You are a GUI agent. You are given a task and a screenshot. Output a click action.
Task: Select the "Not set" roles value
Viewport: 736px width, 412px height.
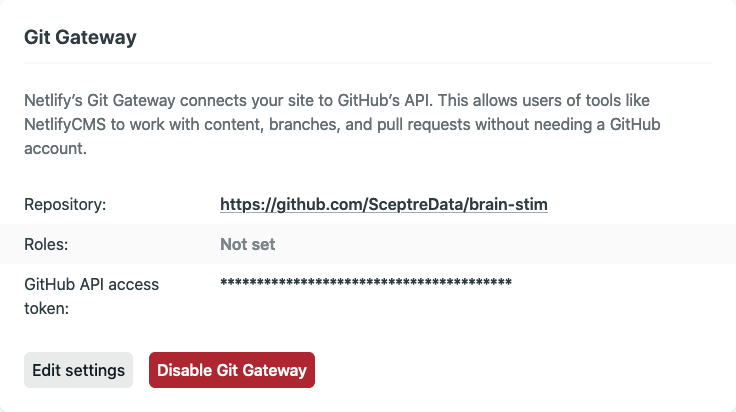pos(247,244)
